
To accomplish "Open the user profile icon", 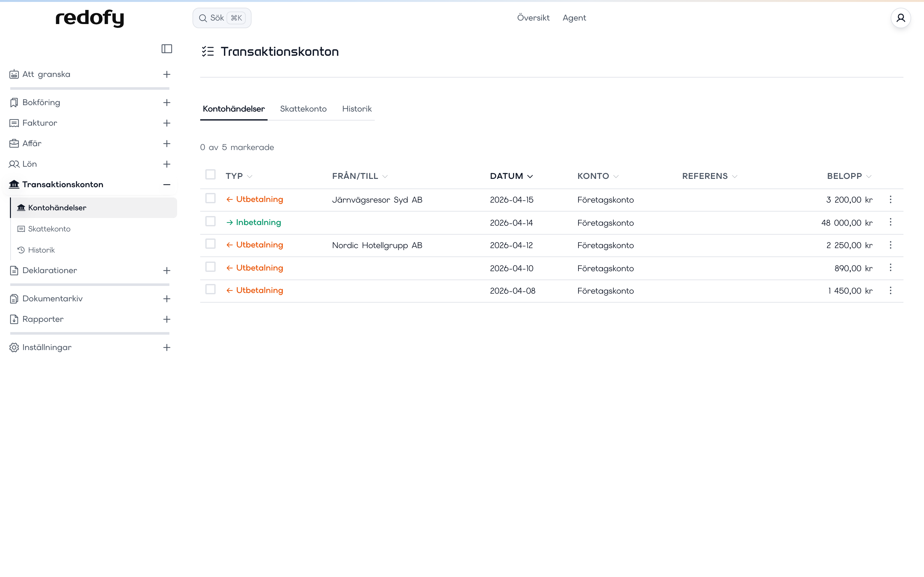I will click(x=901, y=18).
